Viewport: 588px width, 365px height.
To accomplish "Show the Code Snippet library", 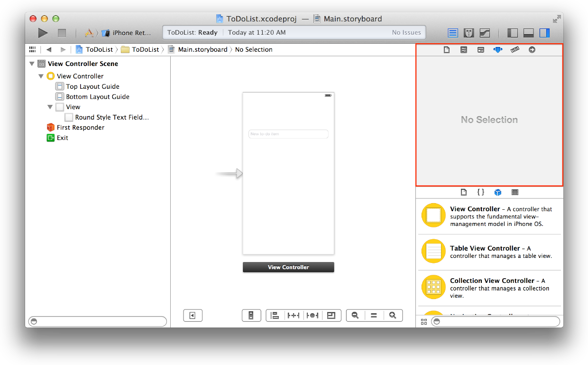I will click(x=481, y=192).
